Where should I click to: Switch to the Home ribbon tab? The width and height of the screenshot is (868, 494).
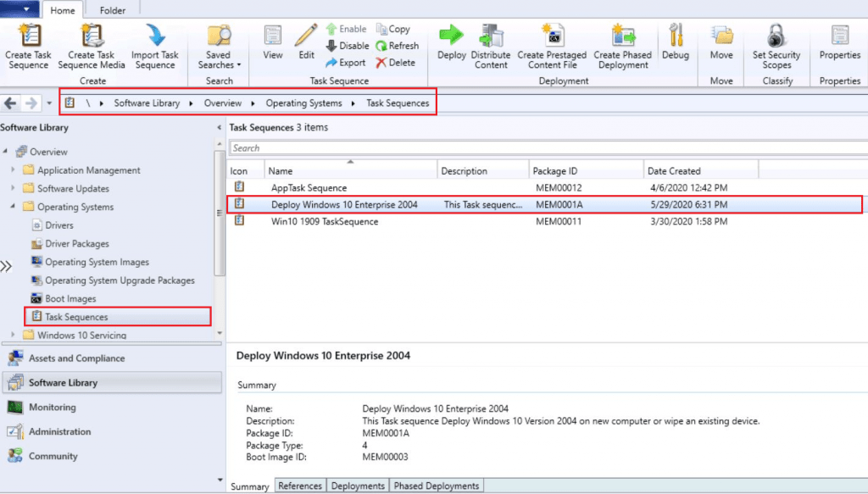[x=63, y=10]
